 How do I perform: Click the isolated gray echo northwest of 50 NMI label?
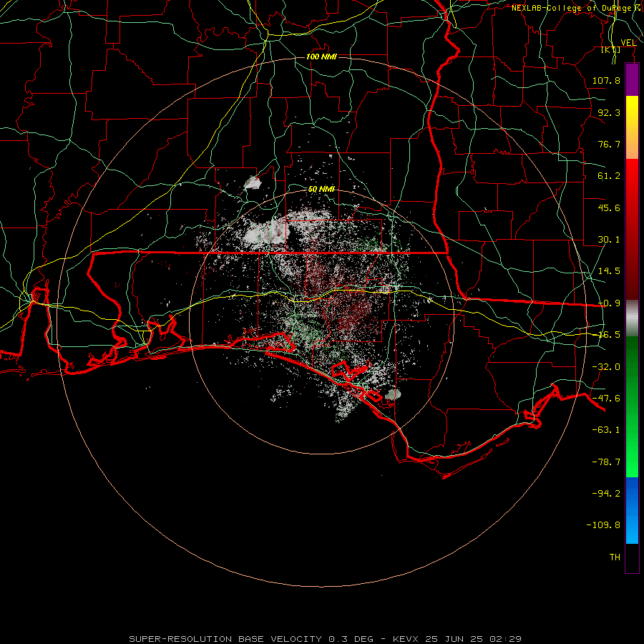253,183
